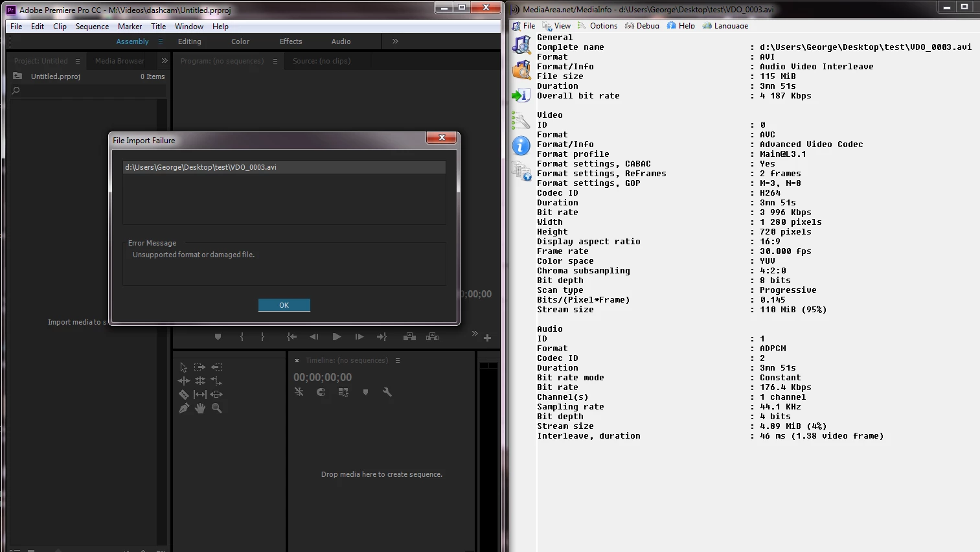Click the Go to In point button
980x552 pixels.
[291, 337]
